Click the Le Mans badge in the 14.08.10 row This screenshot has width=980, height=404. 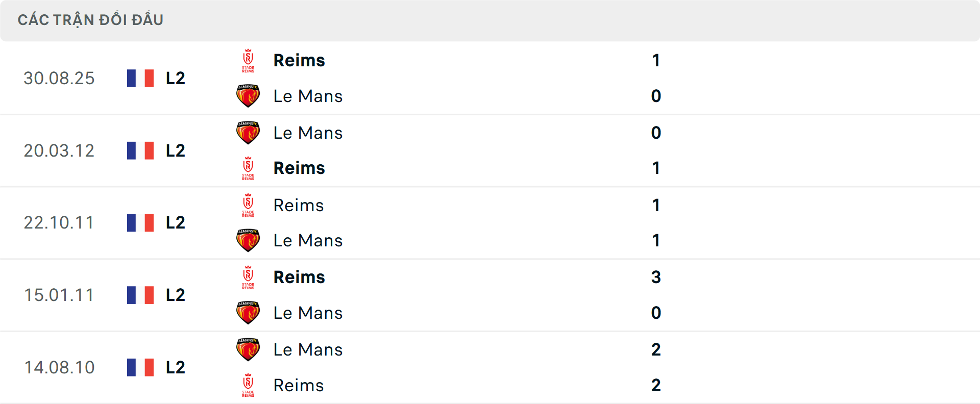tap(248, 349)
